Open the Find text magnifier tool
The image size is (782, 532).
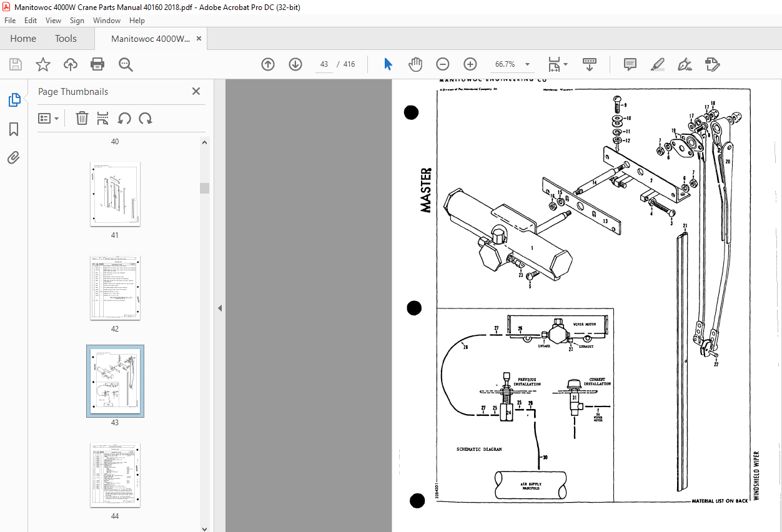pyautogui.click(x=126, y=64)
